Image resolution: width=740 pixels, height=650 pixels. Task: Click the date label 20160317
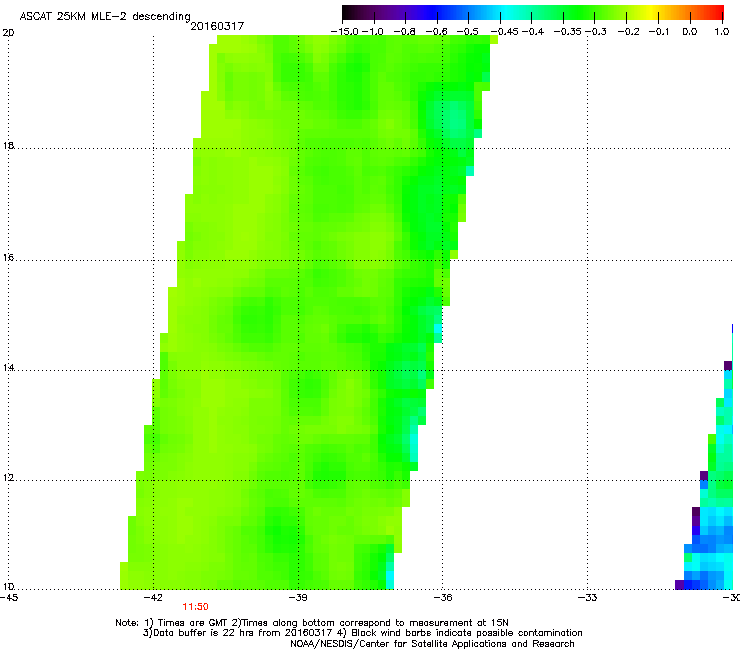(217, 26)
